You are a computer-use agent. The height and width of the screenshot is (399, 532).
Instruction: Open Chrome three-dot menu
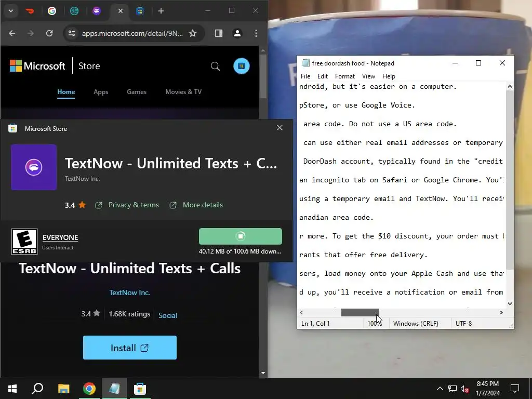click(x=256, y=33)
